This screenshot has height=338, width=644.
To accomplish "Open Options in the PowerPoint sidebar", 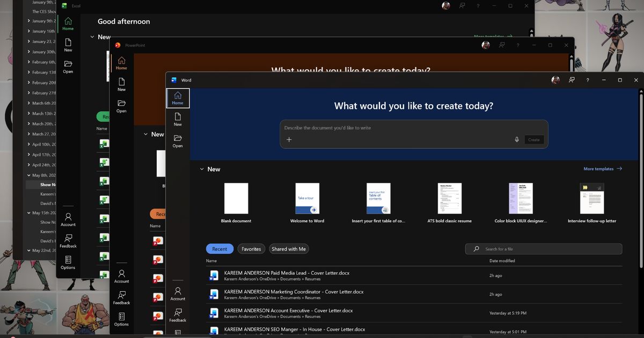I will point(121,319).
